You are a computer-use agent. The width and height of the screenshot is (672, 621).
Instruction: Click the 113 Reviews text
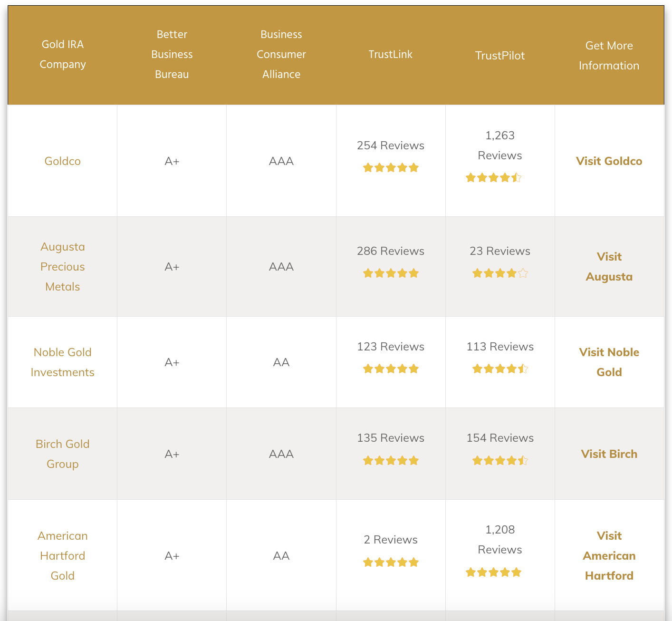click(x=500, y=347)
